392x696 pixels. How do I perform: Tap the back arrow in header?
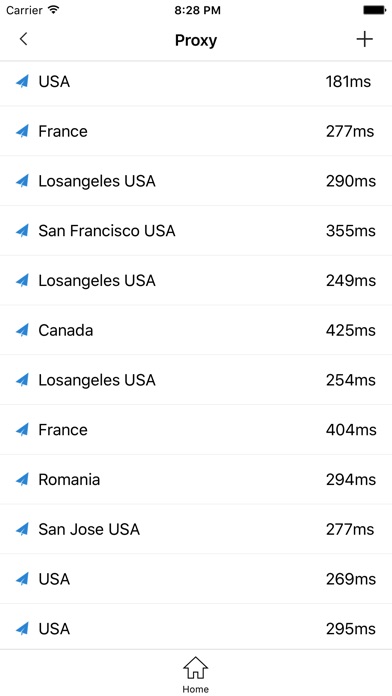coord(24,39)
